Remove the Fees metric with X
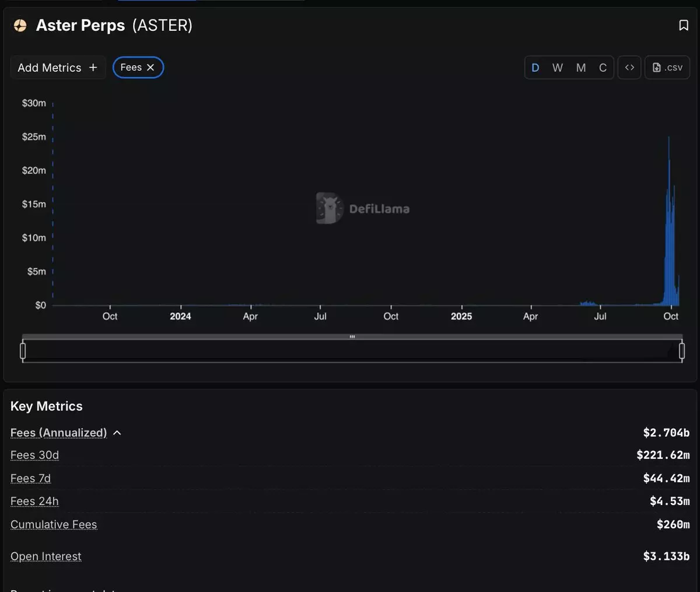Viewport: 700px width, 592px height. click(x=150, y=68)
